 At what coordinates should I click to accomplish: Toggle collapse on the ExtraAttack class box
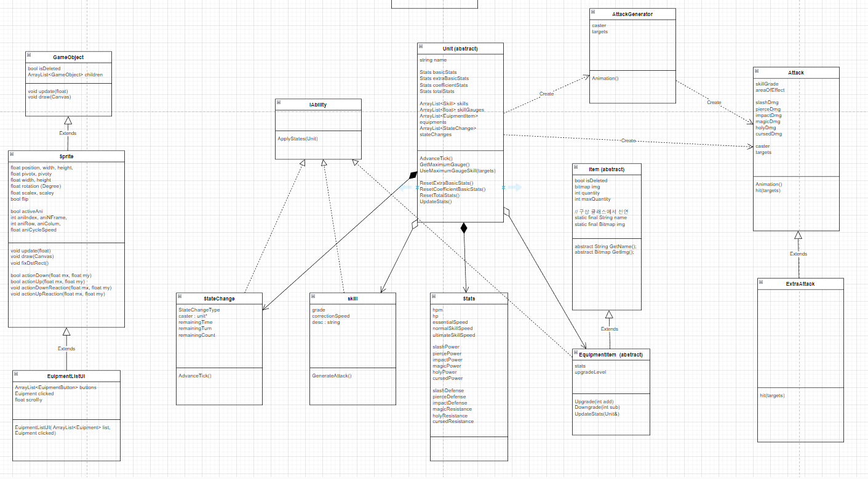click(x=760, y=283)
